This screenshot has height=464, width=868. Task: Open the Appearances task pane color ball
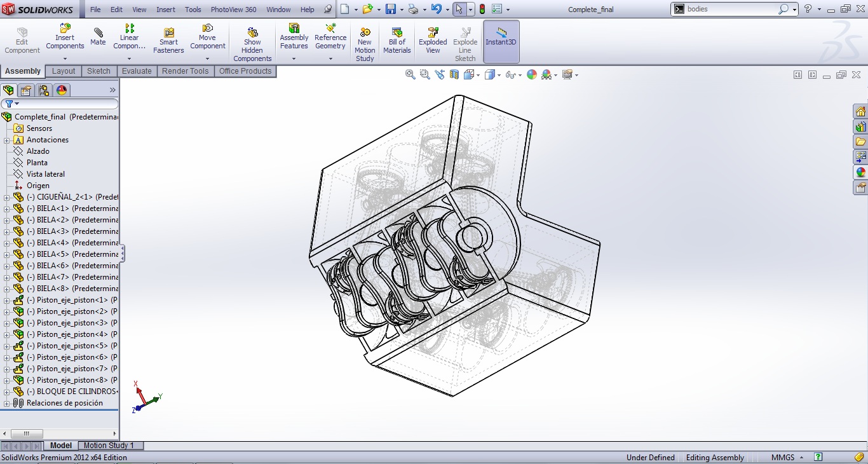coord(860,172)
